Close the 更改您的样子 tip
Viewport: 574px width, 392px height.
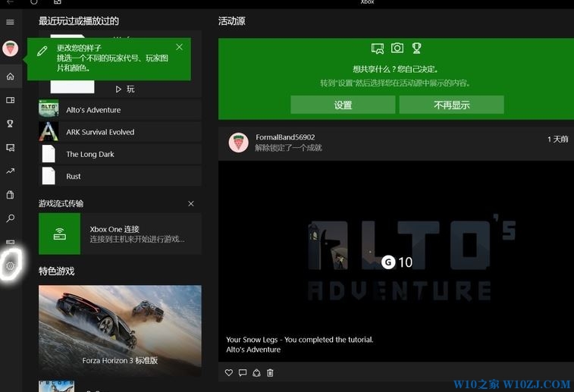(x=179, y=47)
